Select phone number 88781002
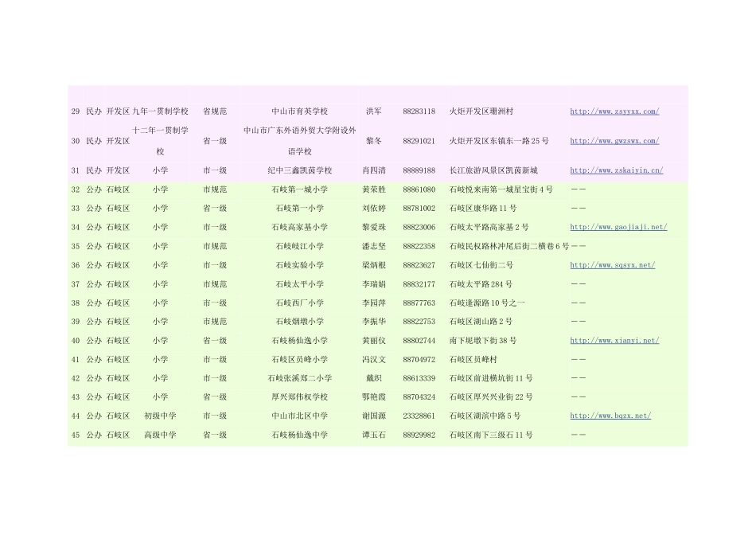This screenshot has width=756, height=535. tap(419, 209)
